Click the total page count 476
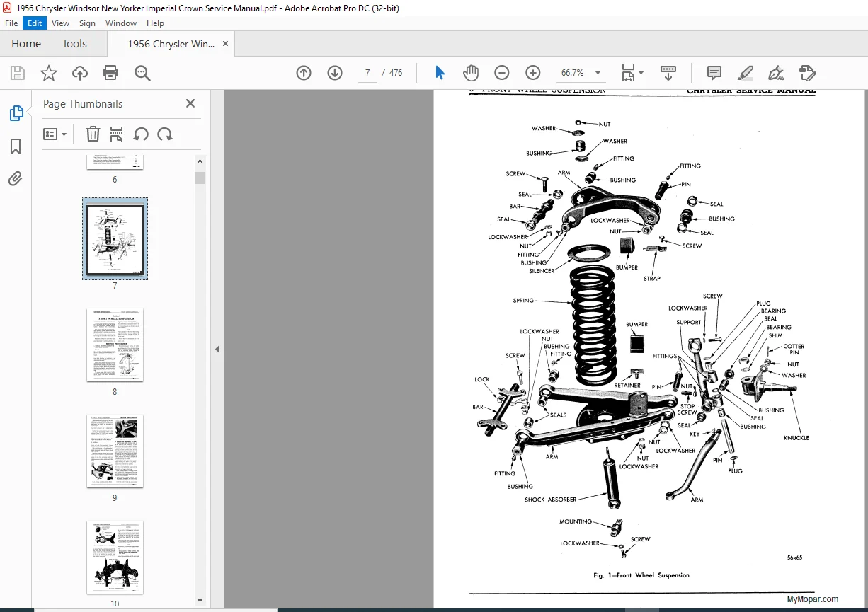Screen dimensions: 868x612 click(396, 73)
